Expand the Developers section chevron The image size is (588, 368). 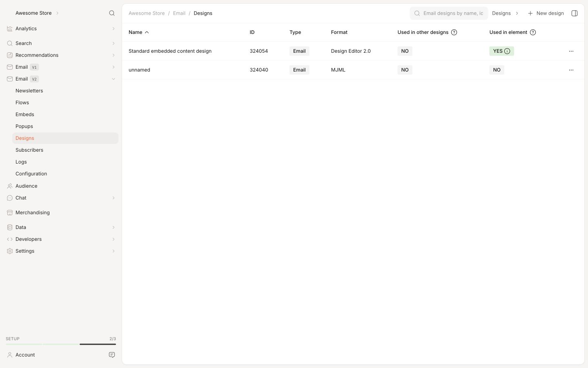pos(114,239)
